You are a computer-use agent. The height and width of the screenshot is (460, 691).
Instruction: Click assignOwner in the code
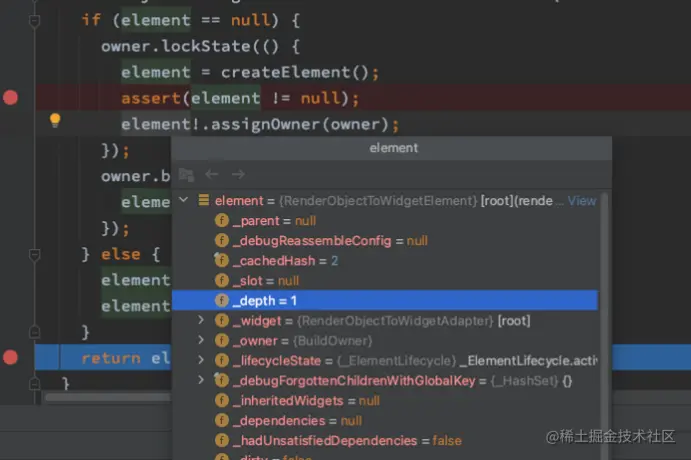[x=266, y=124]
